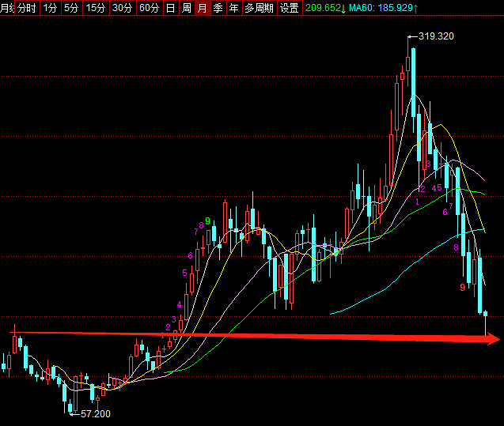This screenshot has width=504, height=426.
Task: Click the tall cyan candle at the peak
Action: click(x=413, y=82)
